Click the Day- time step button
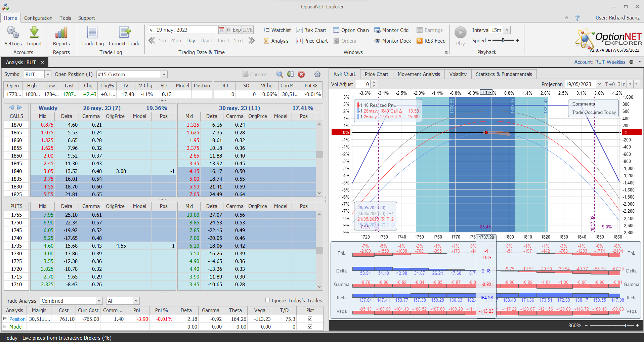This screenshot has height=342, width=644. pyautogui.click(x=191, y=41)
